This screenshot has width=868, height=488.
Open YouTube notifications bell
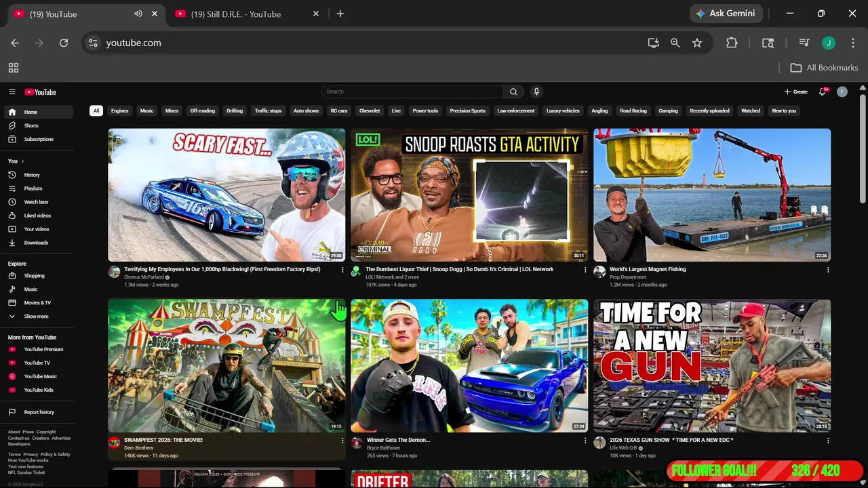coord(823,91)
